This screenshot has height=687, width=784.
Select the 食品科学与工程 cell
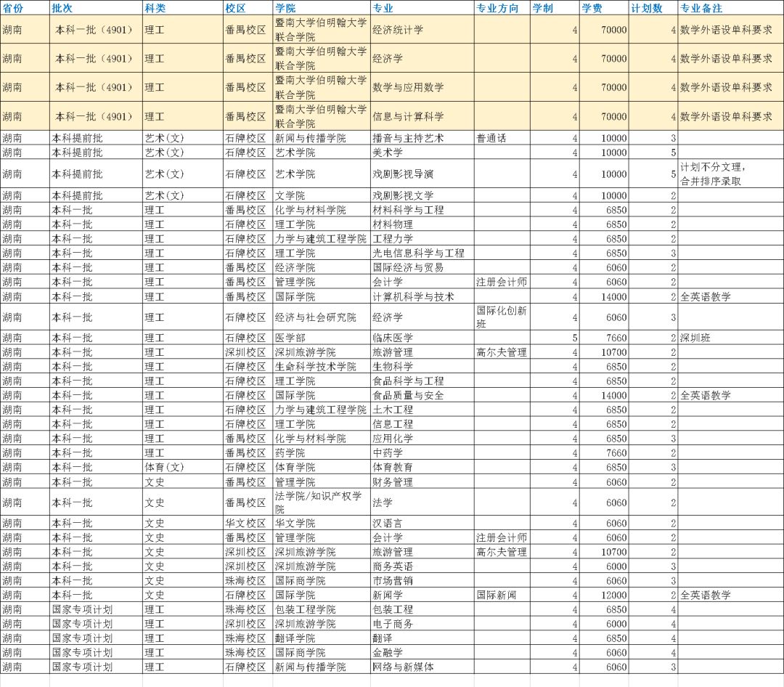(x=422, y=381)
